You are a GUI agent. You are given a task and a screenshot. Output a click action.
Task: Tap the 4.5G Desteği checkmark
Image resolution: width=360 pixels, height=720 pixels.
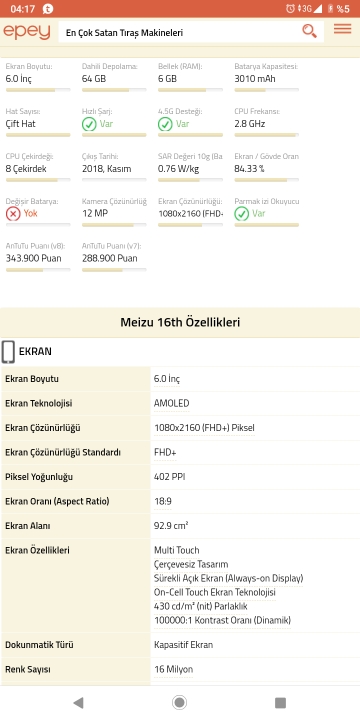point(165,124)
